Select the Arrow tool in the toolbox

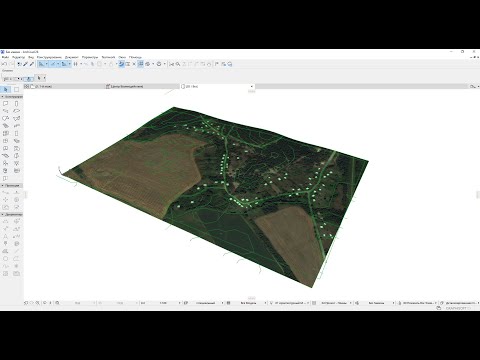(x=6, y=90)
